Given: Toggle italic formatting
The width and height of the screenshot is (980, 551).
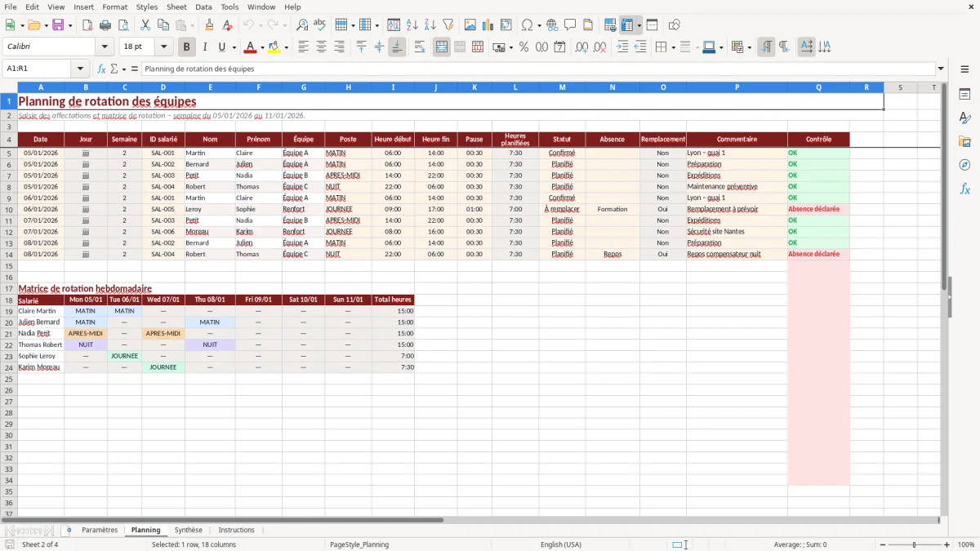Looking at the screenshot, I should 205,47.
